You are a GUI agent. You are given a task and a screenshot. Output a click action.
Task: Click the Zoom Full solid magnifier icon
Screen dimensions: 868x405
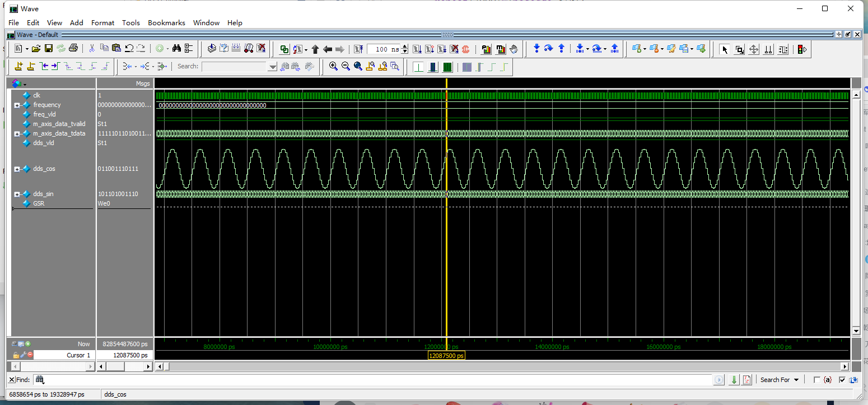(358, 66)
